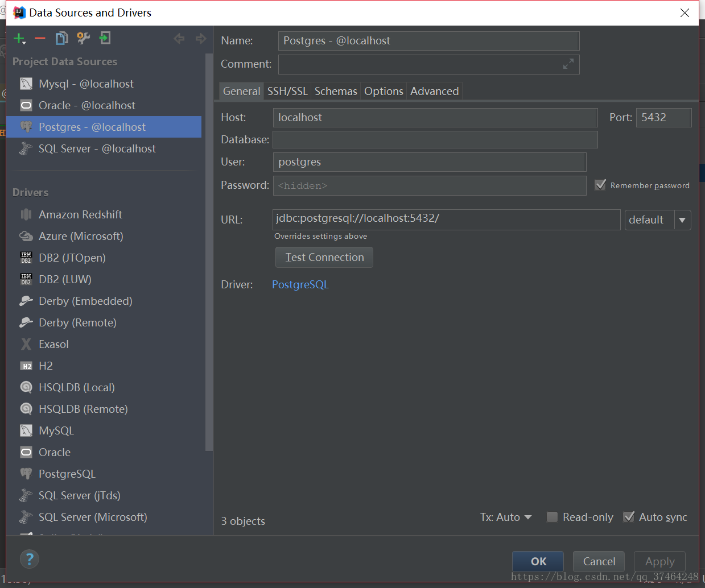The width and height of the screenshot is (705, 588).
Task: Click the Remove data source minus icon
Action: (40, 39)
